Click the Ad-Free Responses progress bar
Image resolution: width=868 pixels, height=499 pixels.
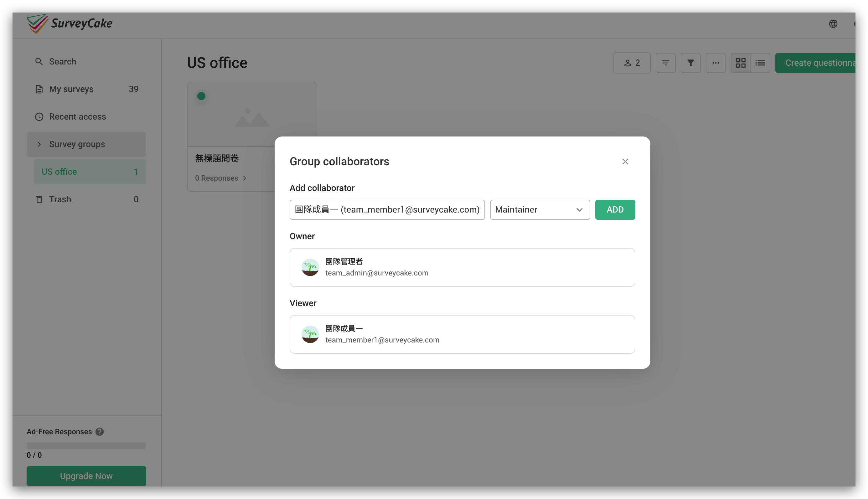pos(86,445)
